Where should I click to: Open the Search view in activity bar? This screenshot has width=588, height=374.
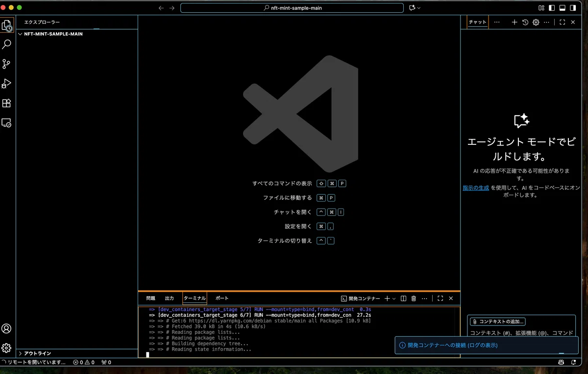point(6,45)
